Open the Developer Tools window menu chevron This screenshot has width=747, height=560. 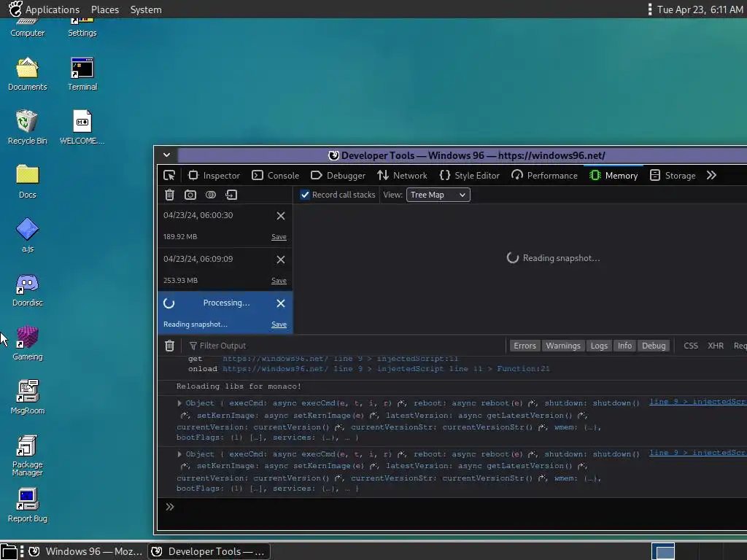click(167, 155)
